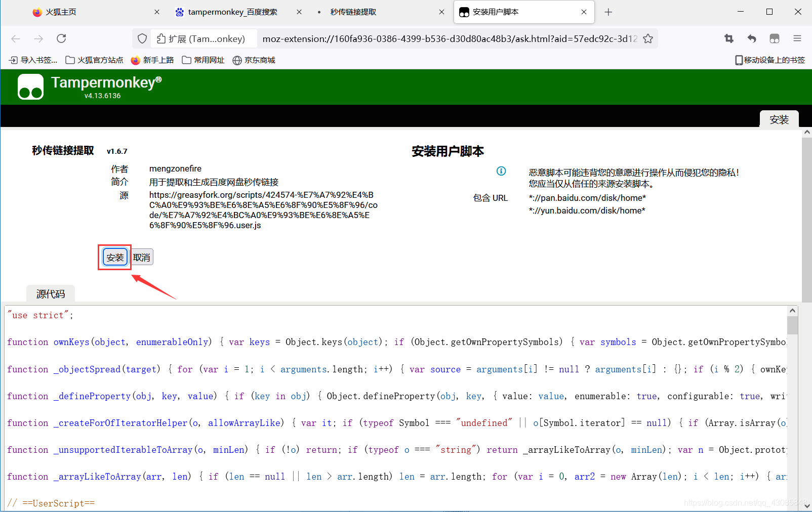Open the 源代码 tab
812x512 pixels.
tap(51, 294)
